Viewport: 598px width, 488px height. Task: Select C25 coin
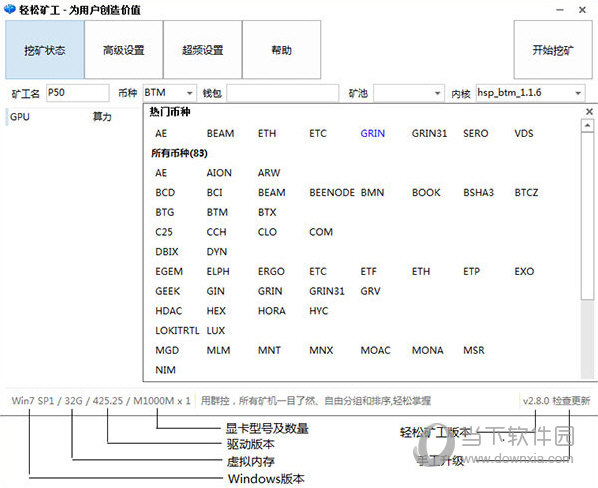tap(164, 232)
